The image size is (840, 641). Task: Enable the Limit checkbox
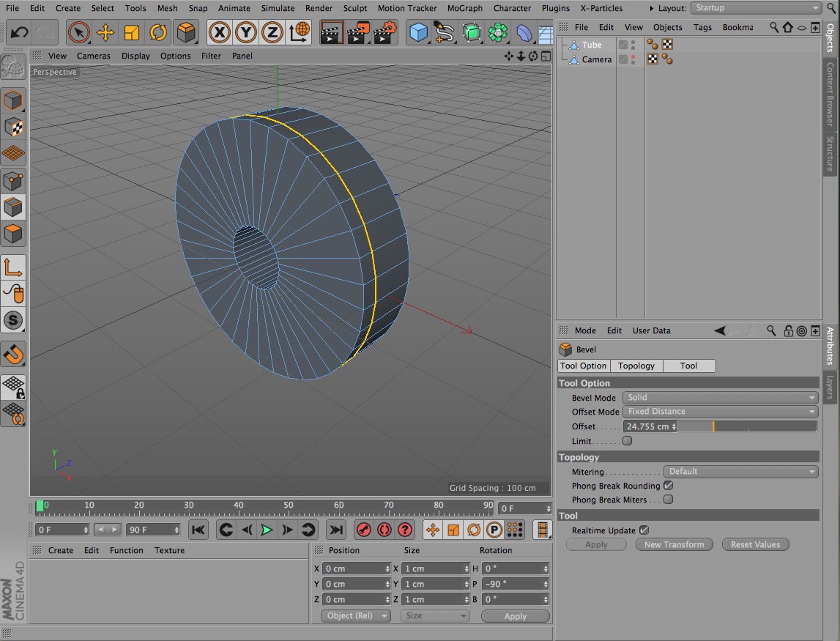coord(627,441)
